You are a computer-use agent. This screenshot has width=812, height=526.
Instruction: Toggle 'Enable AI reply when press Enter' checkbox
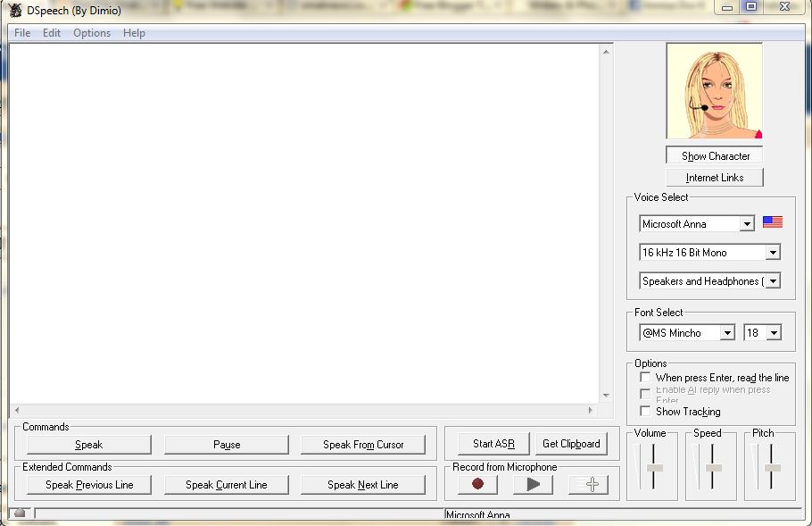[645, 394]
